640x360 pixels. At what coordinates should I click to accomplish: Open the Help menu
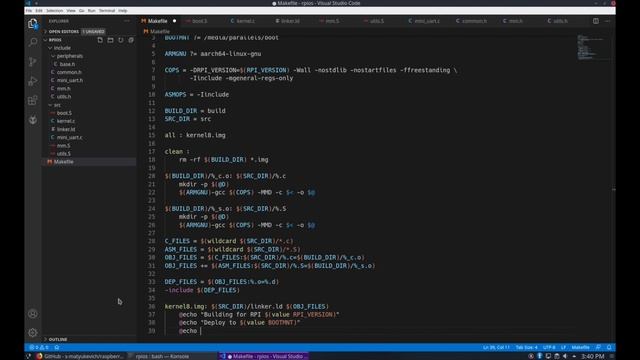123,11
